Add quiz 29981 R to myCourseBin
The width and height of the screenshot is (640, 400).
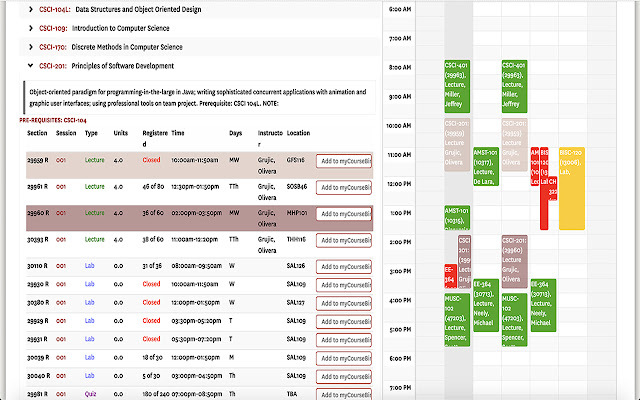344,394
